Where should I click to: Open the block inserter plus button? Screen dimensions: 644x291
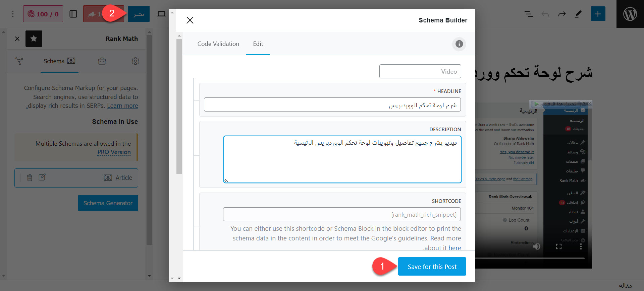click(598, 14)
